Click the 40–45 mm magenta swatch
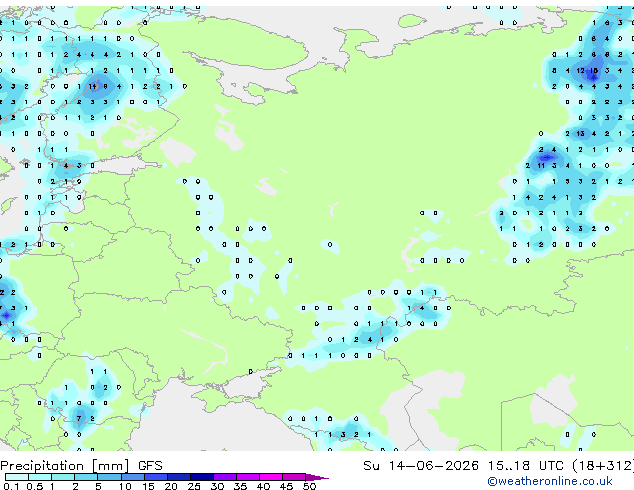This screenshot has height=490, width=634. [271, 477]
